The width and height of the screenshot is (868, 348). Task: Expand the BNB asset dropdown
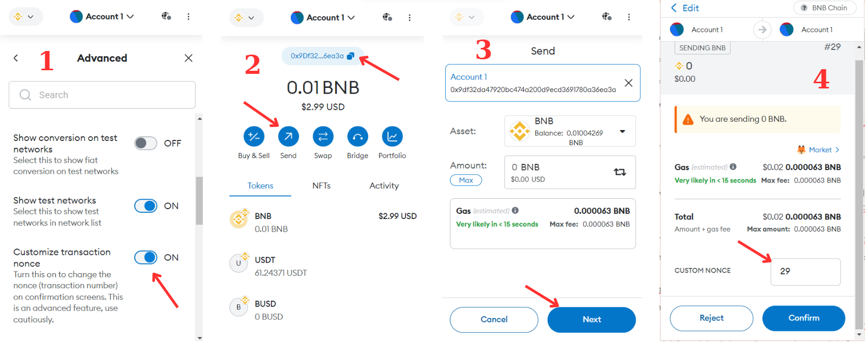click(x=622, y=132)
